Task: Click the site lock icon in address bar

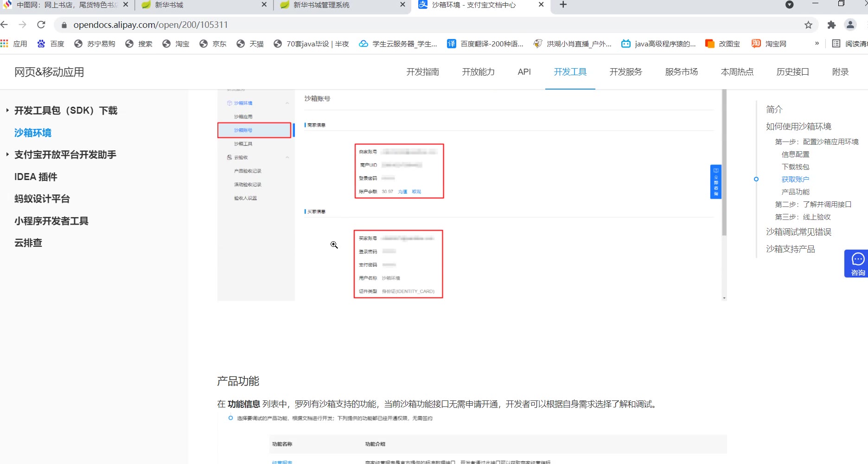Action: click(64, 25)
